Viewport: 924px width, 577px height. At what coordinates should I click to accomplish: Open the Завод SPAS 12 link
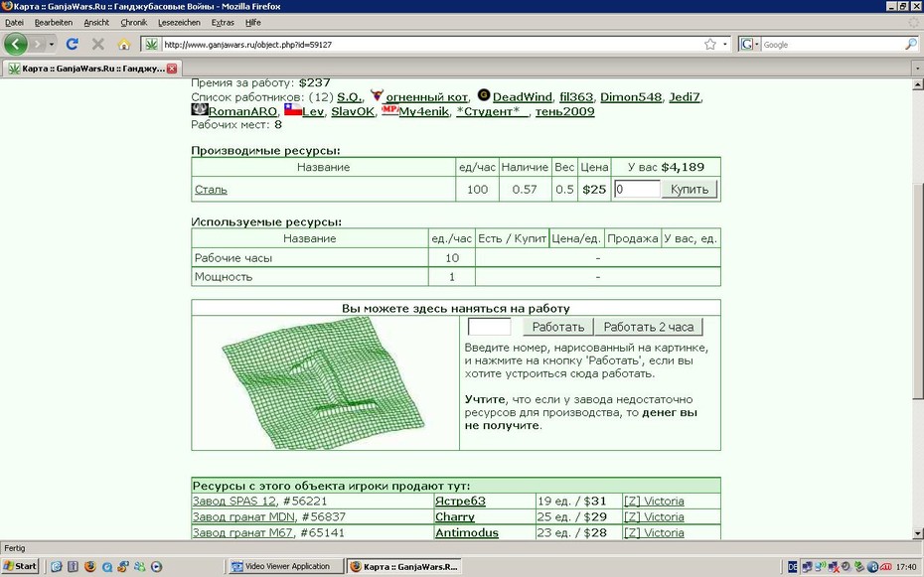[x=233, y=502]
